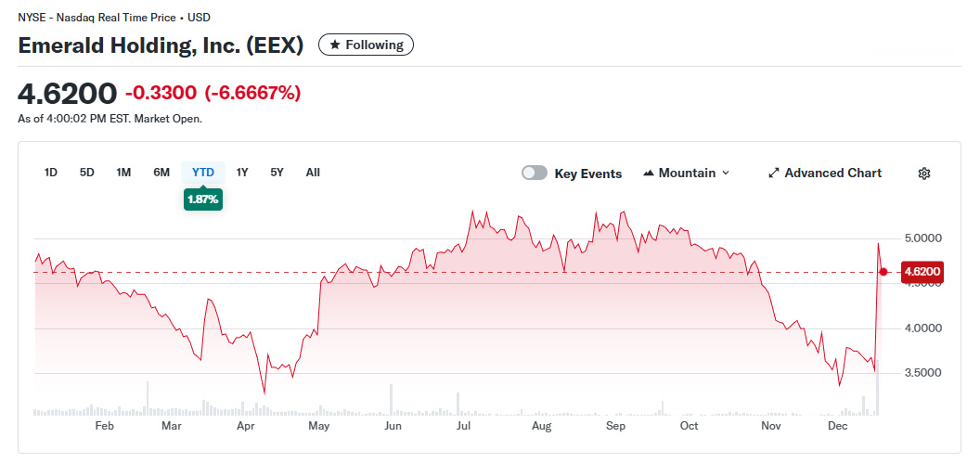The image size is (980, 463).
Task: Expand the chevron next to Mountain
Action: pyautogui.click(x=726, y=174)
